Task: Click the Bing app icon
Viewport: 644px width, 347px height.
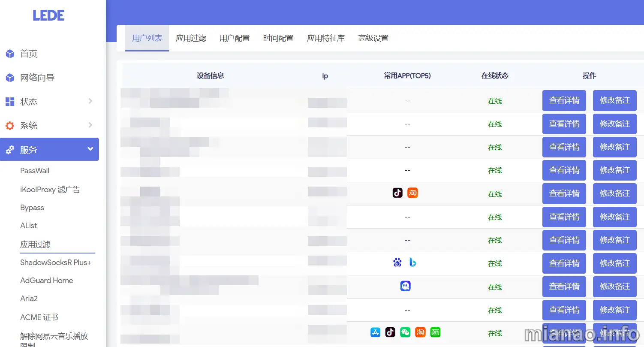Action: point(412,263)
